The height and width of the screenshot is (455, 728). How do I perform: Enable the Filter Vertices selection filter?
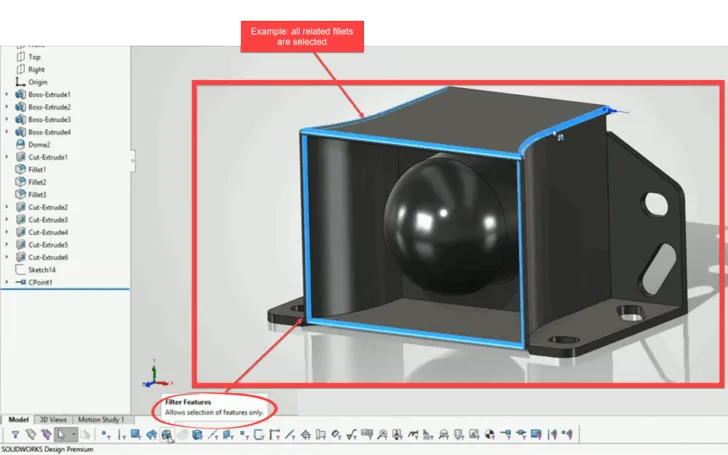click(105, 435)
